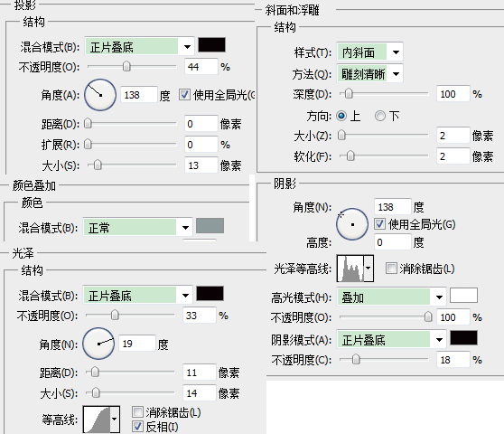Click the 光泽 opacity field showing 33
The height and width of the screenshot is (434, 504).
pyautogui.click(x=200, y=316)
